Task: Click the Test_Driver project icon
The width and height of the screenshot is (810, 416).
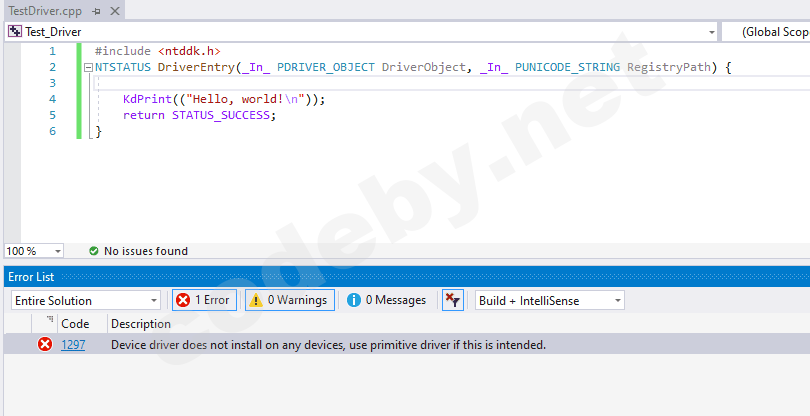Action: pyautogui.click(x=15, y=32)
